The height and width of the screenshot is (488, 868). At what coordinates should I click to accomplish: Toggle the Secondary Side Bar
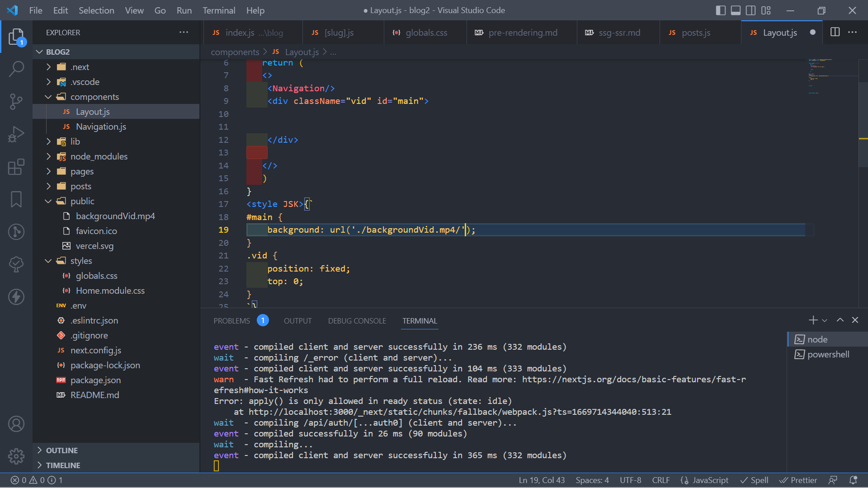(750, 10)
